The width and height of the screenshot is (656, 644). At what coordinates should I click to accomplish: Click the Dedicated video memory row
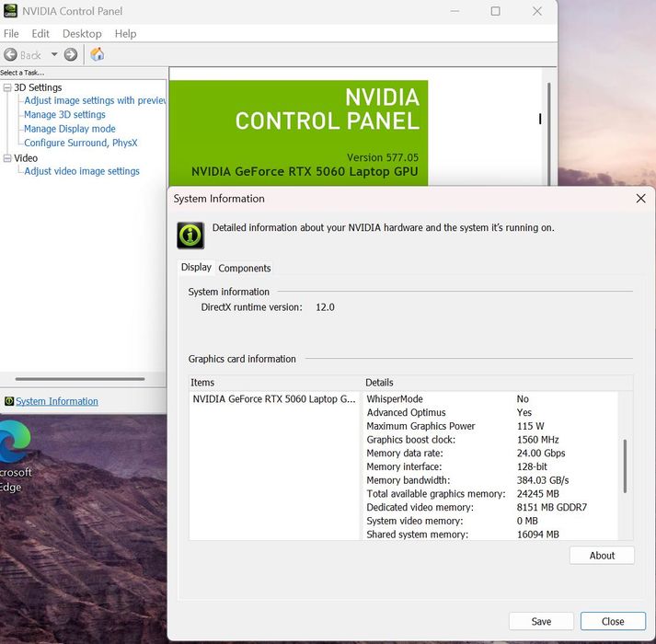[x=491, y=507]
